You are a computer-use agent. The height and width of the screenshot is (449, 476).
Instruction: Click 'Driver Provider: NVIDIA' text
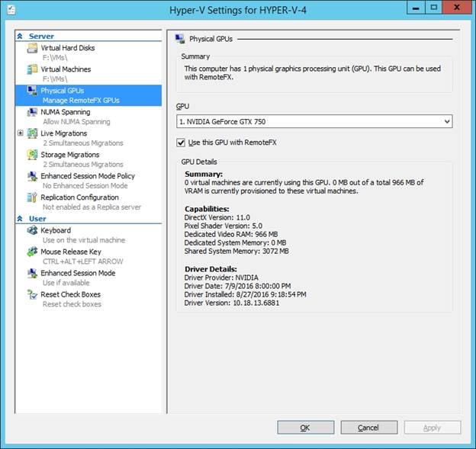(221, 277)
